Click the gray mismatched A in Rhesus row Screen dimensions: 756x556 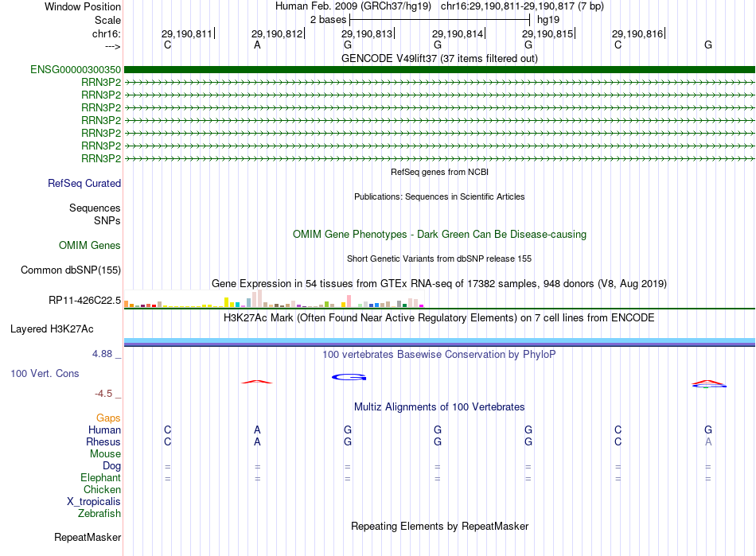[x=708, y=441]
